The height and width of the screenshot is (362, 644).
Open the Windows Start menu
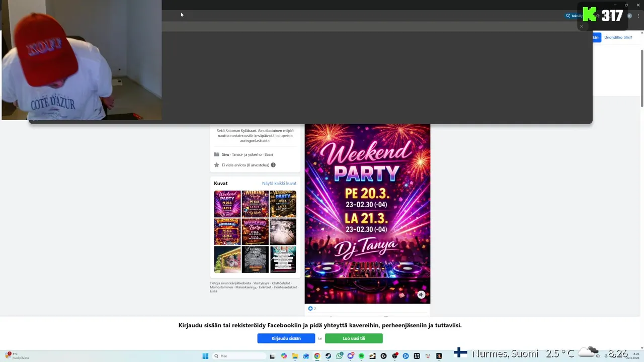tap(205, 356)
